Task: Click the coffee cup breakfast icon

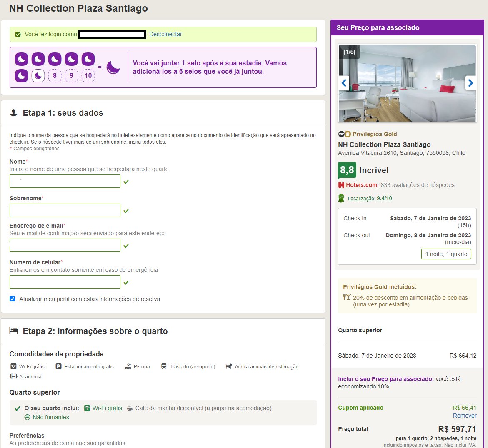Action: [130, 408]
